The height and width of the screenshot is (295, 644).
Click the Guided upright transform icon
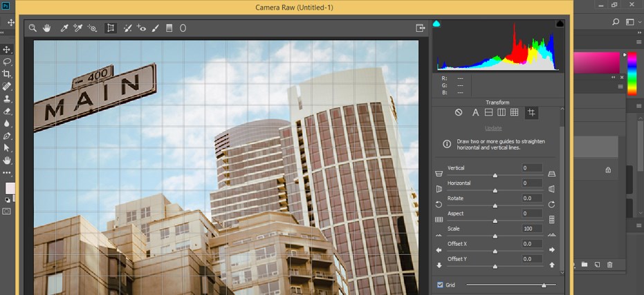pos(531,112)
